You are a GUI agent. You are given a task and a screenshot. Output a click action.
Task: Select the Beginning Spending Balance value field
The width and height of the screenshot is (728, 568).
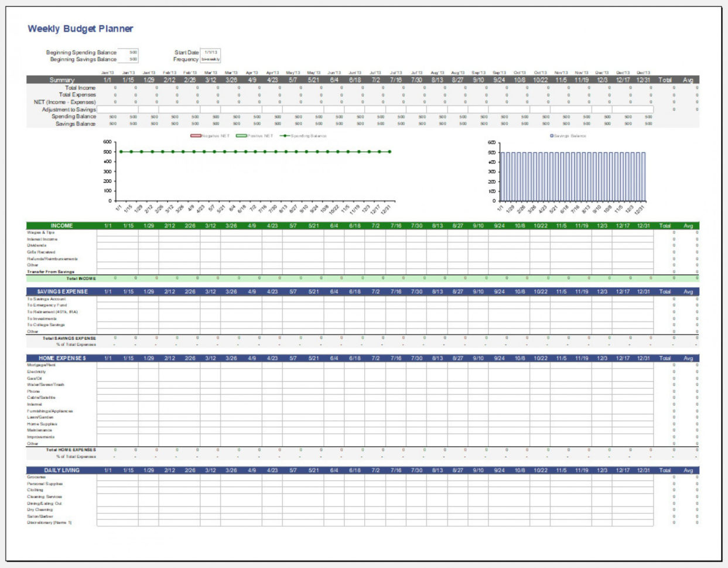[x=128, y=52]
